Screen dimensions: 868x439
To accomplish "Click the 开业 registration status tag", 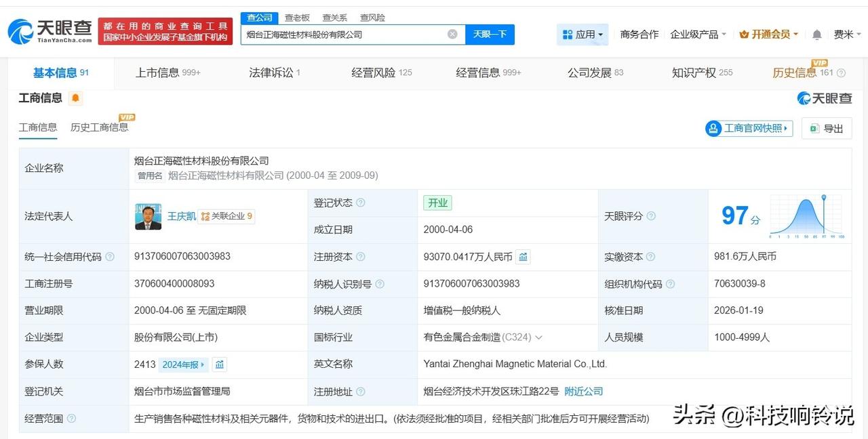I will [437, 203].
